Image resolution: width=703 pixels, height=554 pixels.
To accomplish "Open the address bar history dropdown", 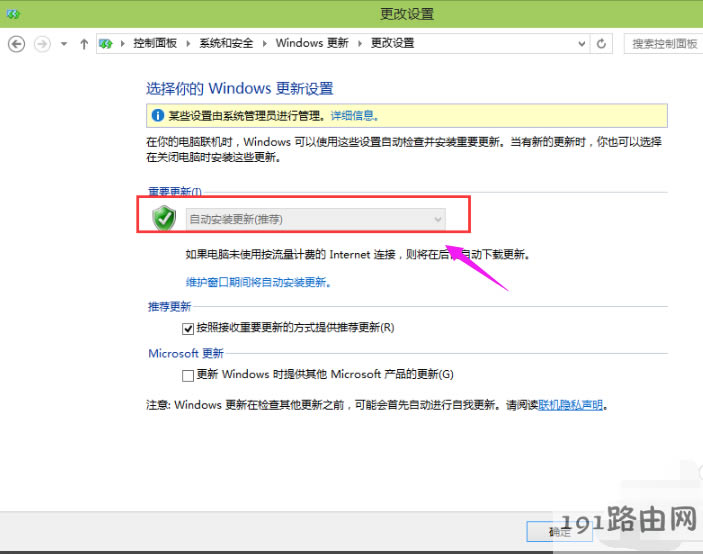I will coord(581,44).
